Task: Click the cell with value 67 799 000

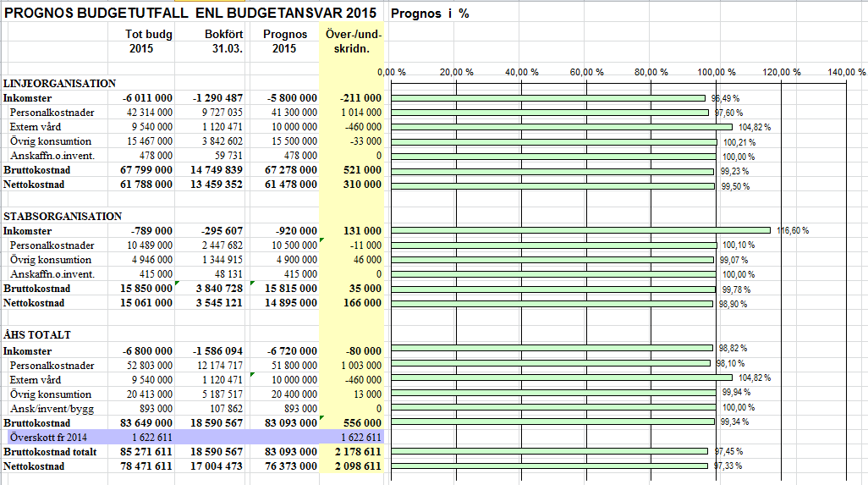Action: (x=146, y=170)
